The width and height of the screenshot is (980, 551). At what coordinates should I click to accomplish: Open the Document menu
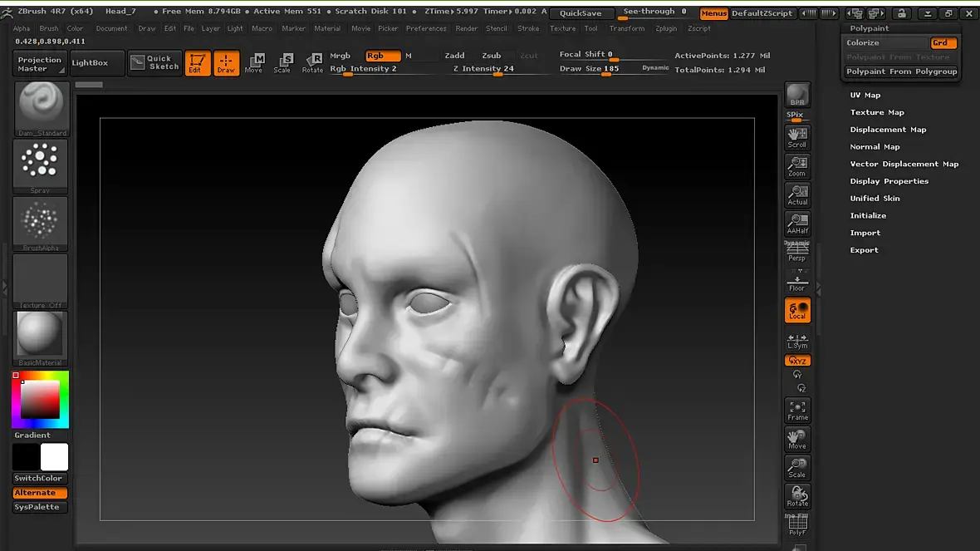coord(112,29)
